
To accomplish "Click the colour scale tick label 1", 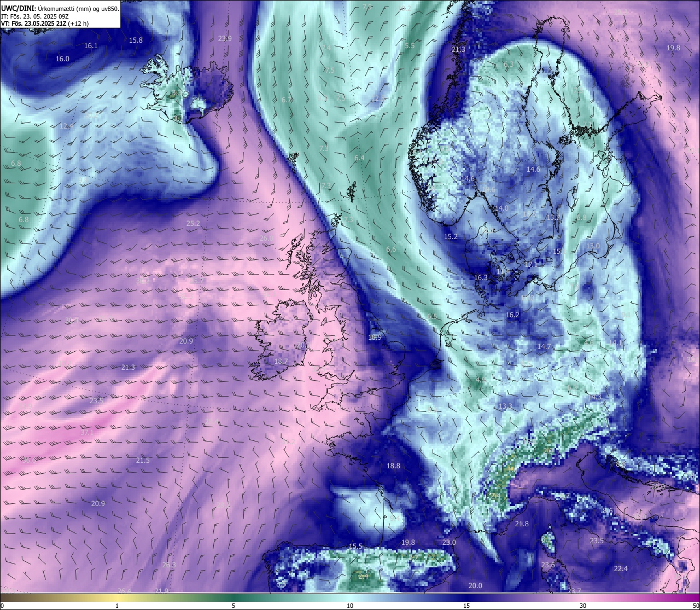I will point(117,606).
